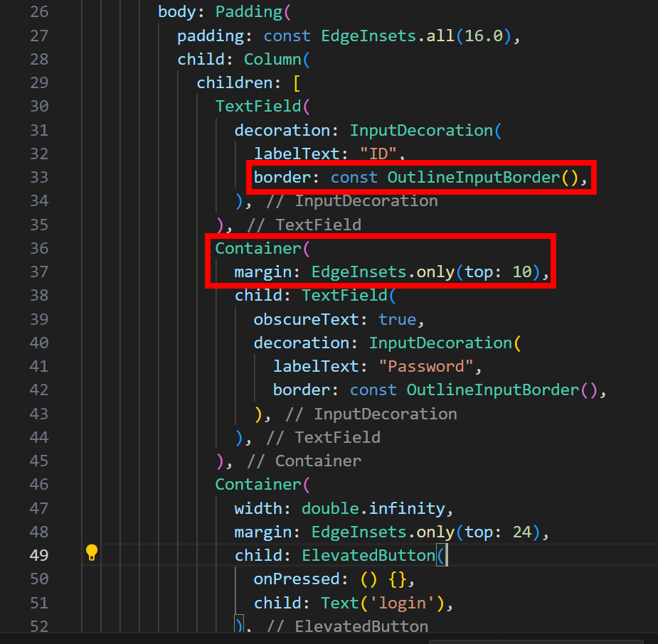Viewport: 658px width, 644px height.
Task: Click the true value on line 39
Action: coord(397,319)
